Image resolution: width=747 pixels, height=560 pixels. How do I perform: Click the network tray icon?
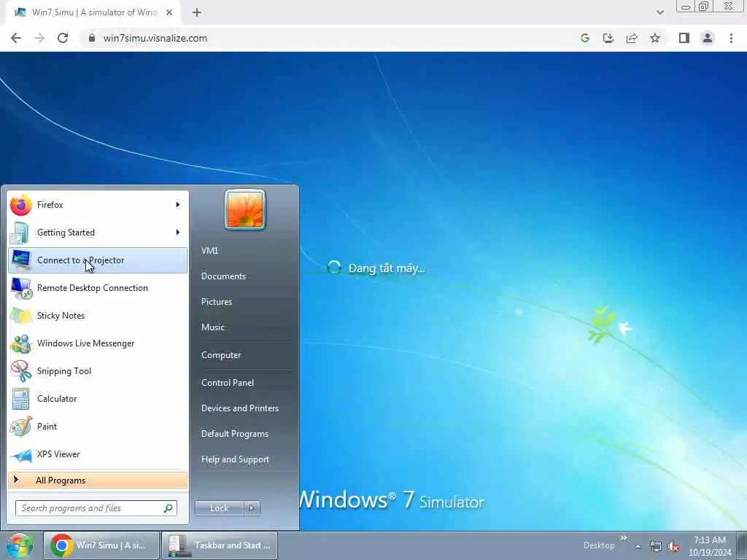pos(656,547)
